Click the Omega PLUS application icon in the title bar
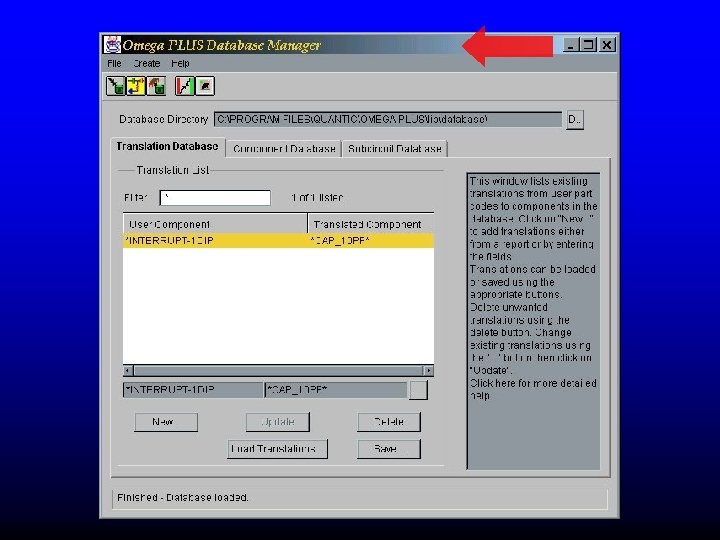Image resolution: width=720 pixels, height=540 pixels. click(x=112, y=45)
